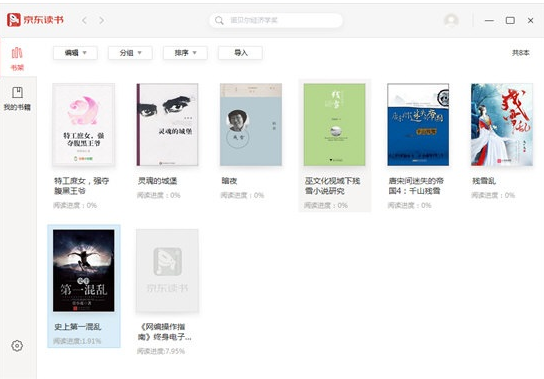
Task: Click the 导入 import button
Action: point(240,53)
